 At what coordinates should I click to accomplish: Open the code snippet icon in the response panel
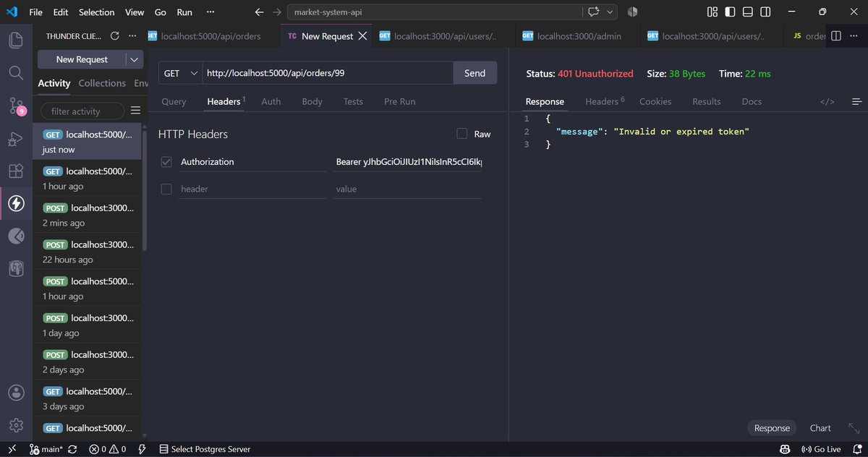(827, 102)
